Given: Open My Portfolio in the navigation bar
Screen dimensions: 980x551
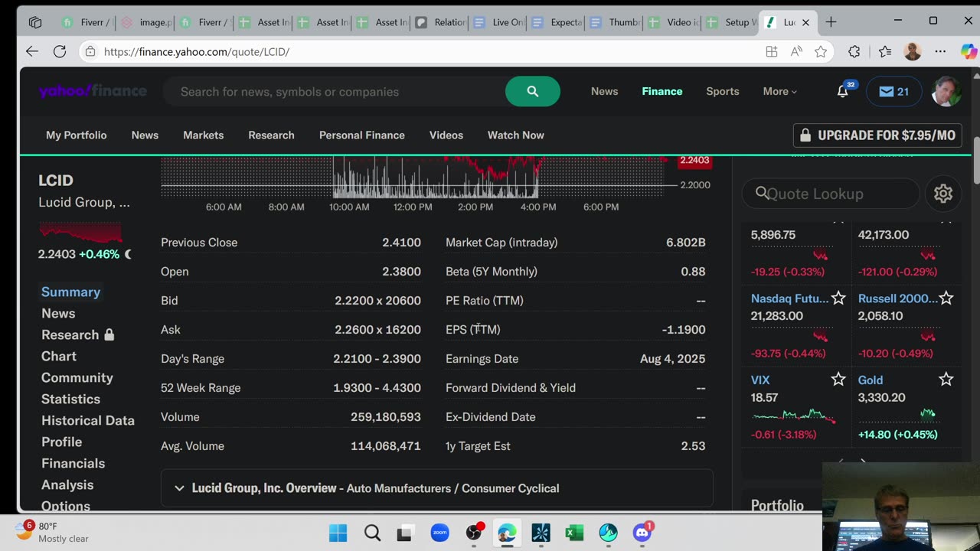Looking at the screenshot, I should (x=76, y=135).
